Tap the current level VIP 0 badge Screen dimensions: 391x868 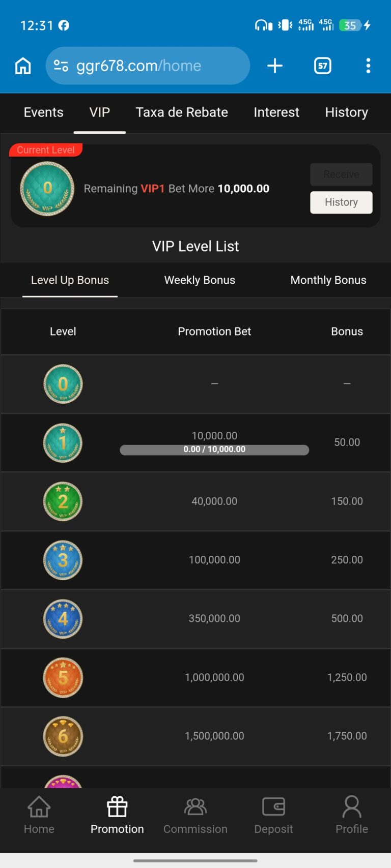pos(47,189)
